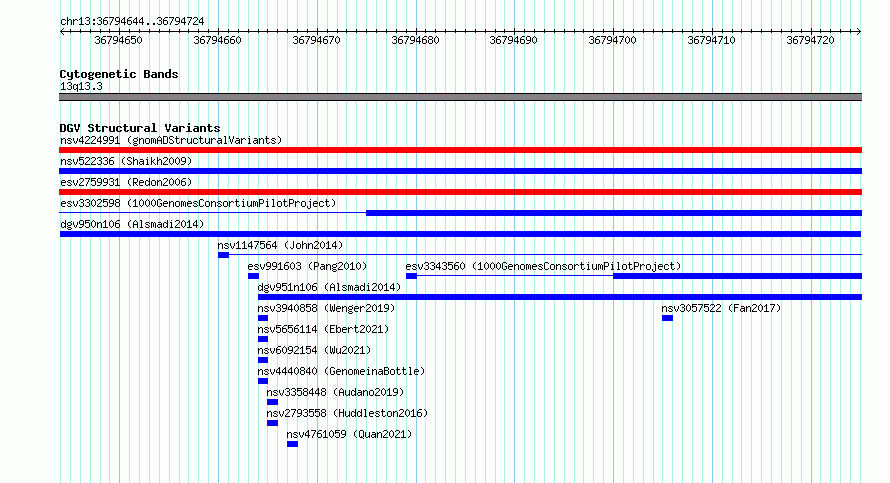Open the esv991603 (Pang2010) label

307,266
